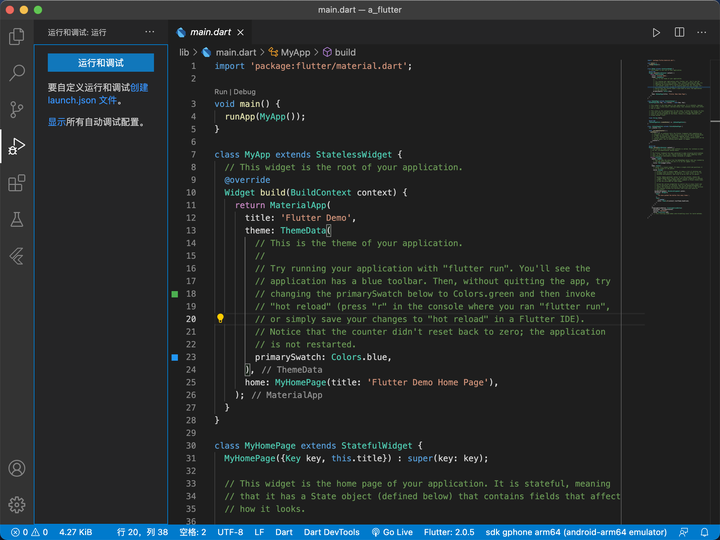Open the Accounts menu icon
This screenshot has height=540, width=720.
click(17, 468)
